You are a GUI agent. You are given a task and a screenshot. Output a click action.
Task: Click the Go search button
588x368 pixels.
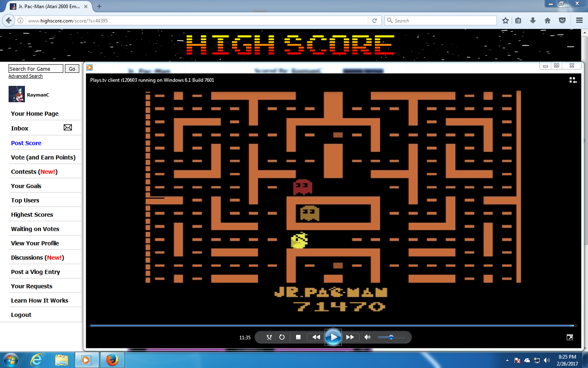(x=72, y=69)
